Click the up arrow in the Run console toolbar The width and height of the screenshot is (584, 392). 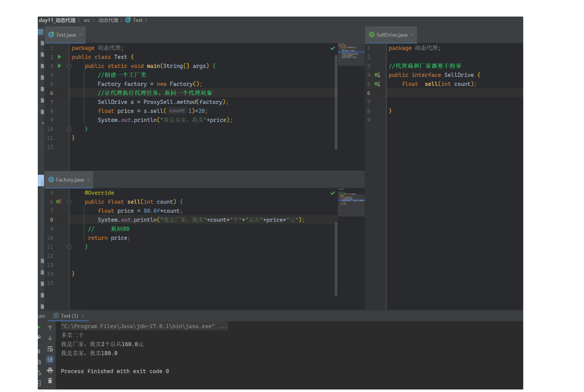coord(50,328)
